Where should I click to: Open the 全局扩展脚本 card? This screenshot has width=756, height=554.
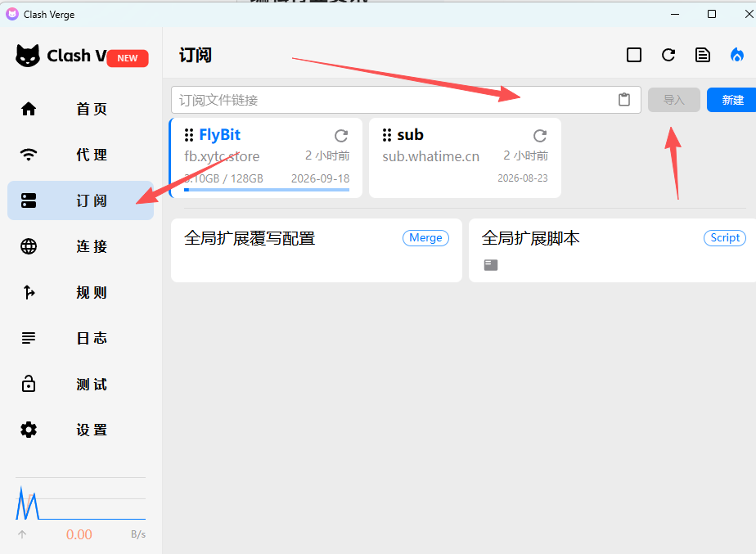pyautogui.click(x=612, y=250)
